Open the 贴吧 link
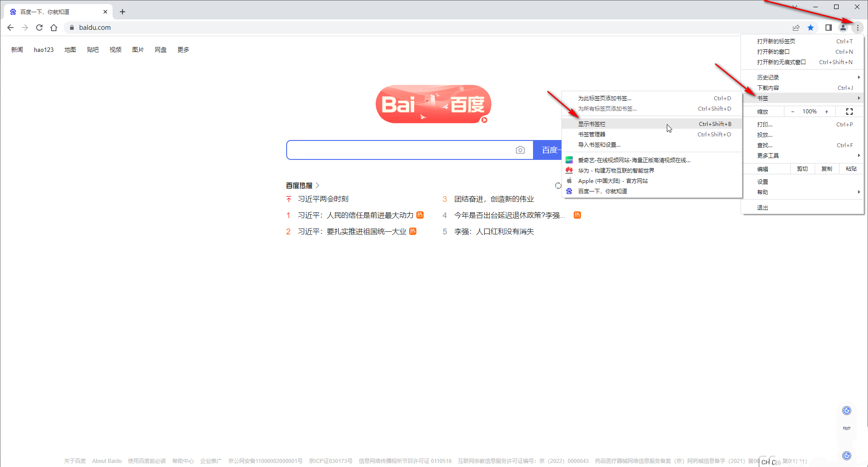This screenshot has width=868, height=467. tap(93, 50)
